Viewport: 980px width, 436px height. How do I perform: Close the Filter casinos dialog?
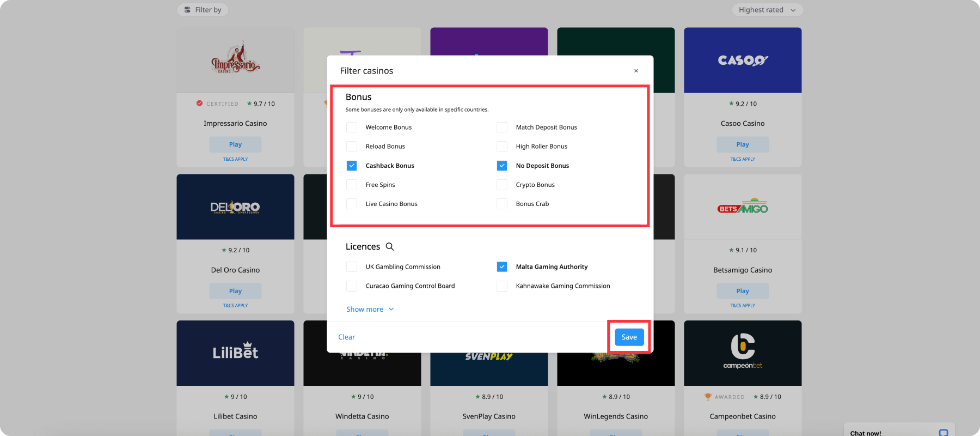pos(636,71)
